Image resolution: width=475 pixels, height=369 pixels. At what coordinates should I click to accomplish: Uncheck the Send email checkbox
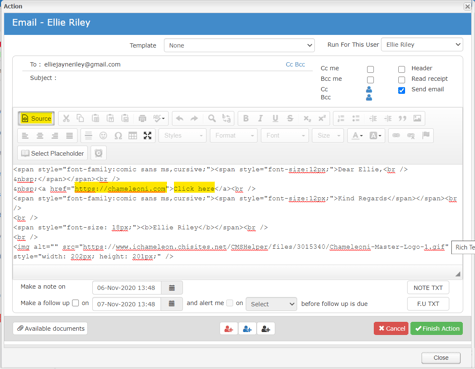[401, 90]
